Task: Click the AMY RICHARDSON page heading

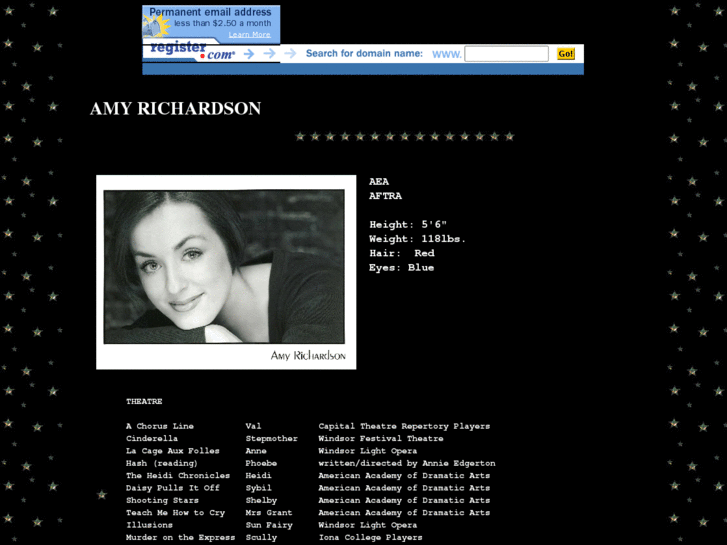Action: point(175,109)
